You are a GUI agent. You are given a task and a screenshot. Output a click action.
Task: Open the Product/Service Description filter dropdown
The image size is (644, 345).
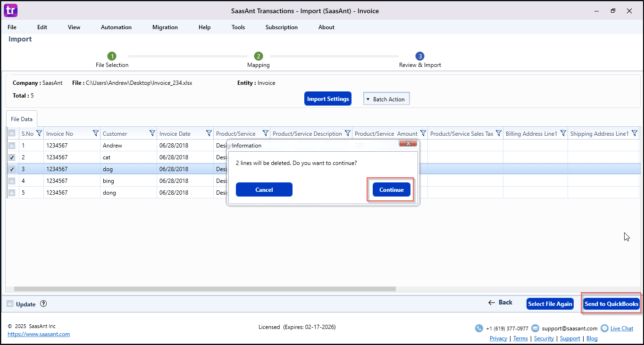pos(348,133)
